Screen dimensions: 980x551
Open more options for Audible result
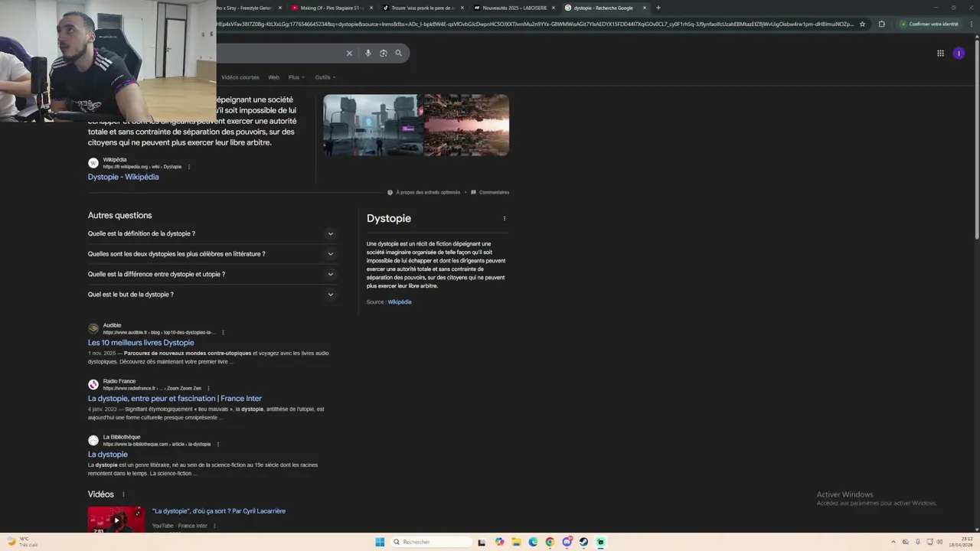(x=223, y=332)
